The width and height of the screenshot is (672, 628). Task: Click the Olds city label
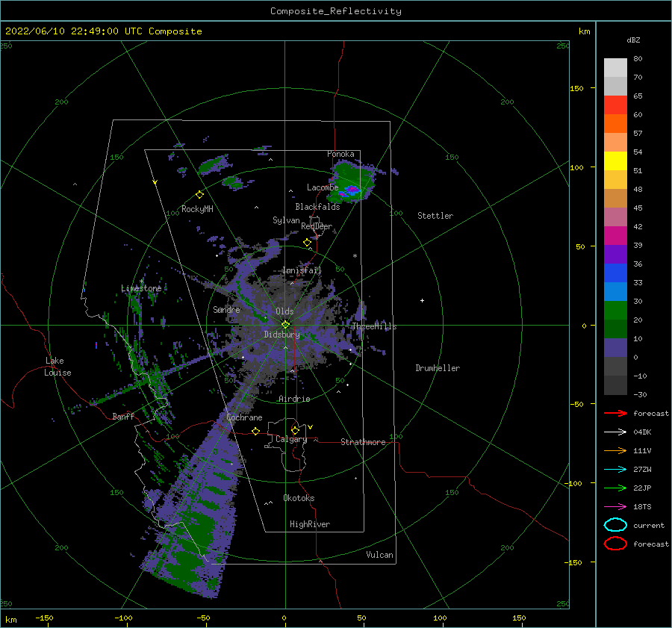click(284, 311)
